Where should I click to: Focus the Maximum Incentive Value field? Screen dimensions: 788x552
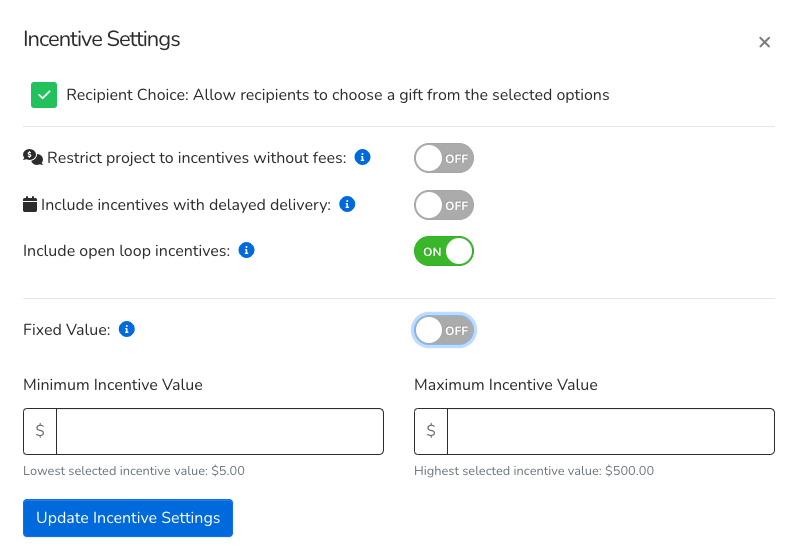(610, 431)
